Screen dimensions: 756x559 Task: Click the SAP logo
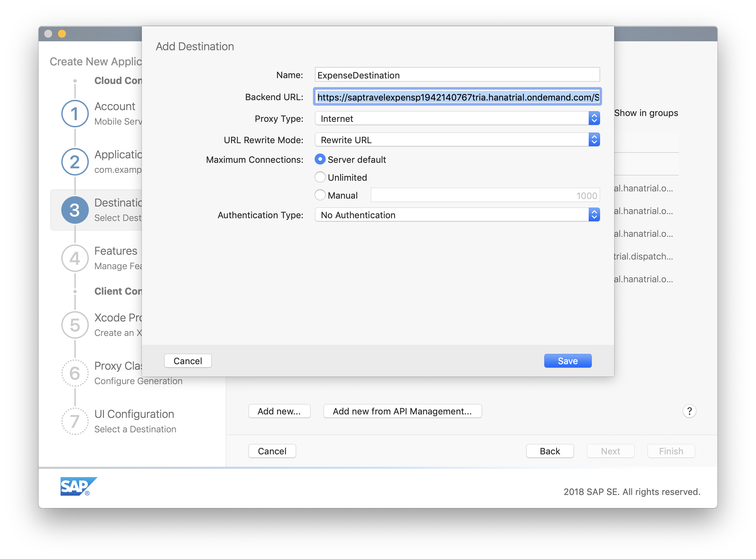tap(79, 486)
